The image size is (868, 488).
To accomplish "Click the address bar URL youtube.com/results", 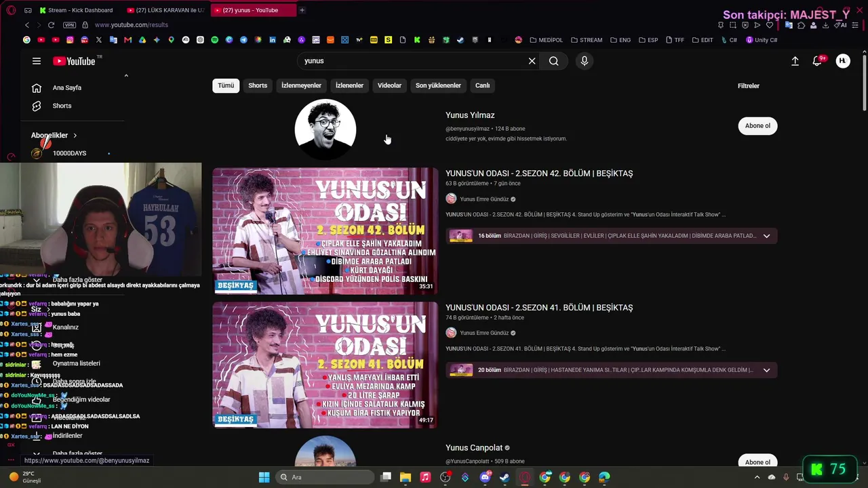I will tap(132, 25).
